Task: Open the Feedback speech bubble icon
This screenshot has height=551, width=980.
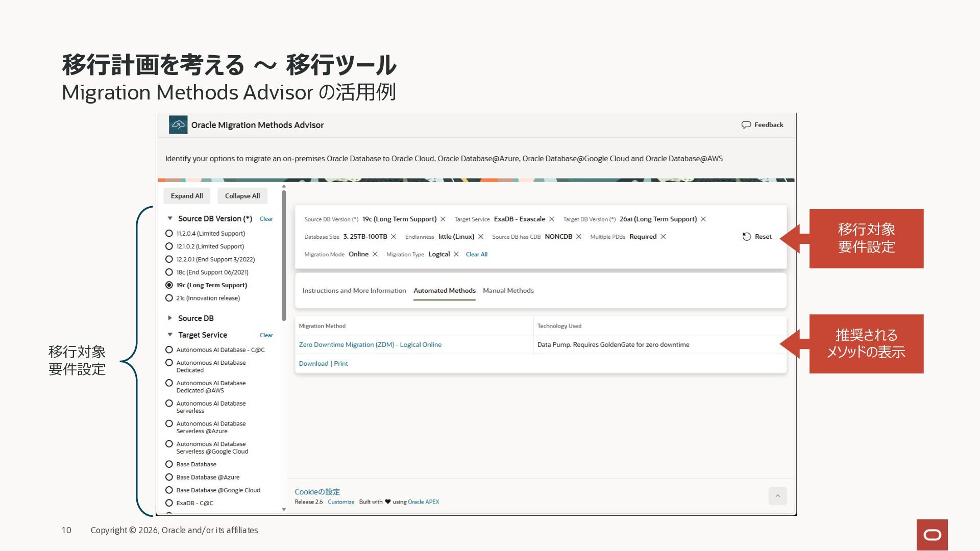Action: point(746,125)
